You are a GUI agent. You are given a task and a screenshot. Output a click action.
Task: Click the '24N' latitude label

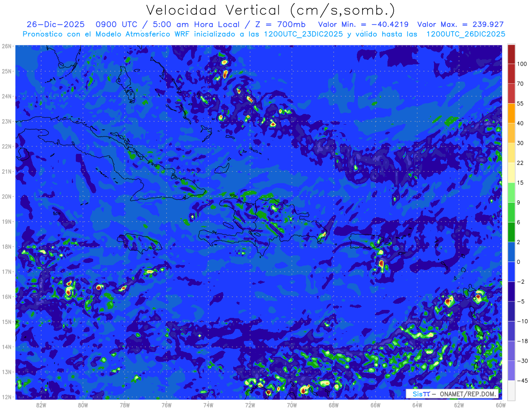pos(7,96)
